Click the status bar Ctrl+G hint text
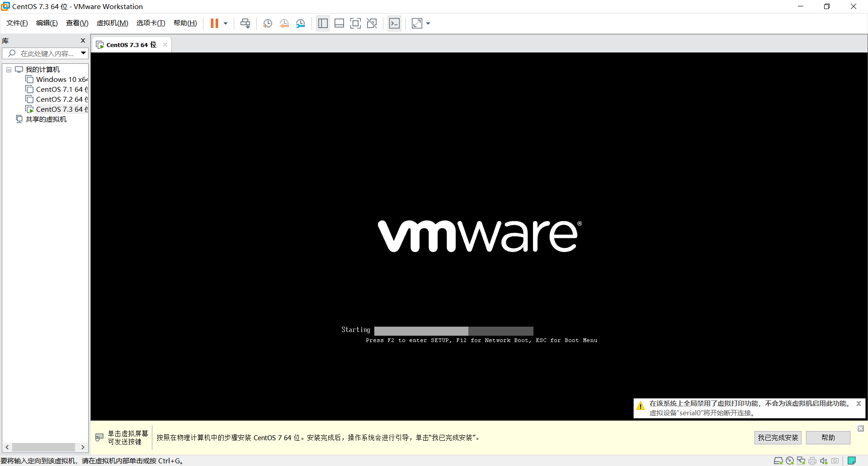The image size is (868, 466). pyautogui.click(x=92, y=461)
